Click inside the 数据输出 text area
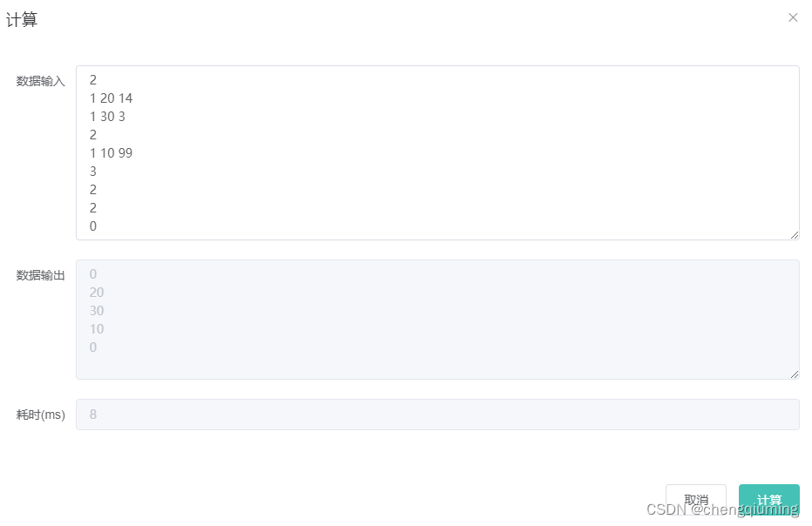Screen dimensions: 812x526 tap(437, 320)
